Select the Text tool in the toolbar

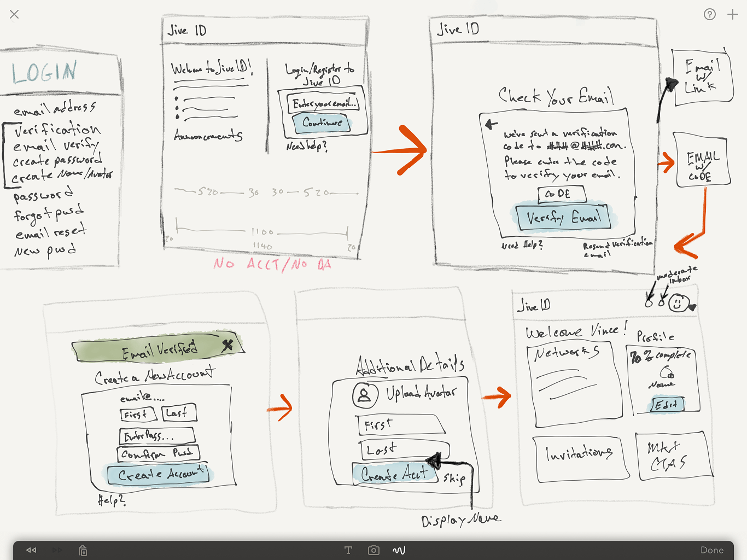pyautogui.click(x=348, y=550)
